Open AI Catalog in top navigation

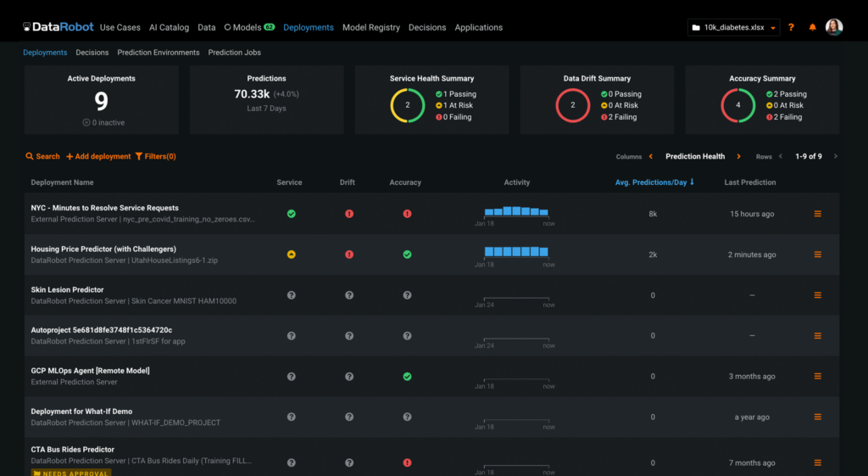click(169, 27)
